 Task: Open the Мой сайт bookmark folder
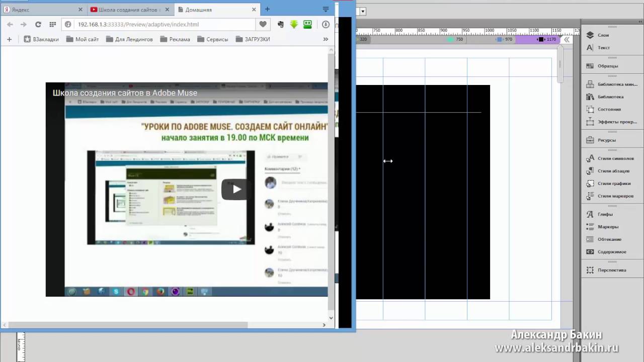click(x=83, y=39)
